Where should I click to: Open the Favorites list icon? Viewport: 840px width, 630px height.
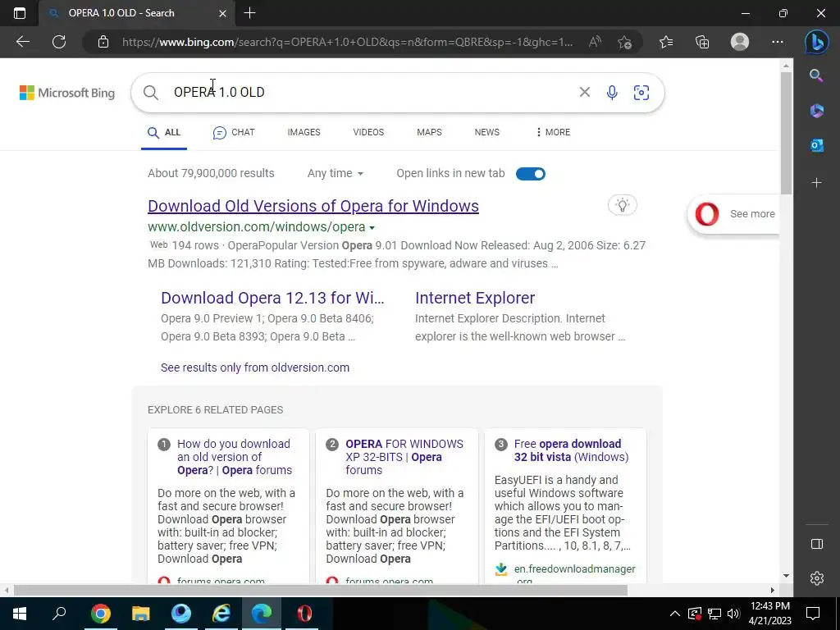tap(666, 42)
